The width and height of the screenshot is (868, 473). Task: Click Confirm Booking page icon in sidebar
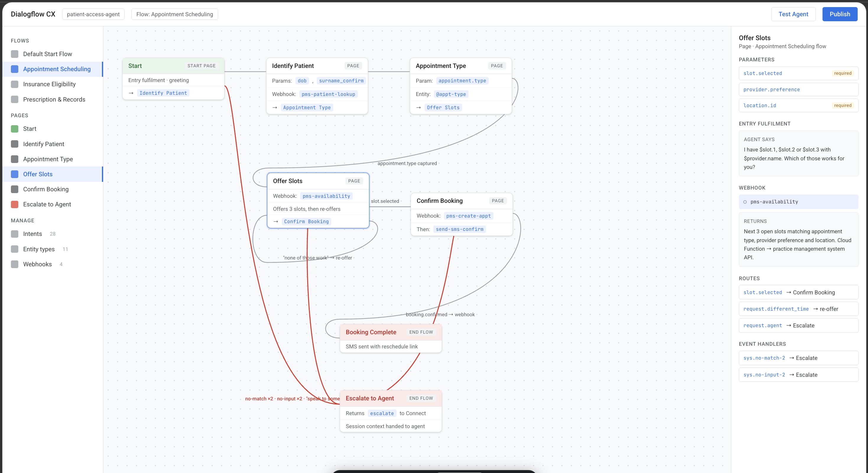pos(14,189)
